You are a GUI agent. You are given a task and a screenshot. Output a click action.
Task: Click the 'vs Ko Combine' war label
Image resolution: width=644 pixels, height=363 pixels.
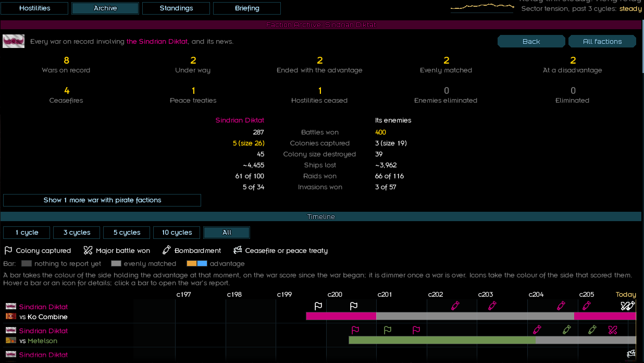tap(43, 317)
